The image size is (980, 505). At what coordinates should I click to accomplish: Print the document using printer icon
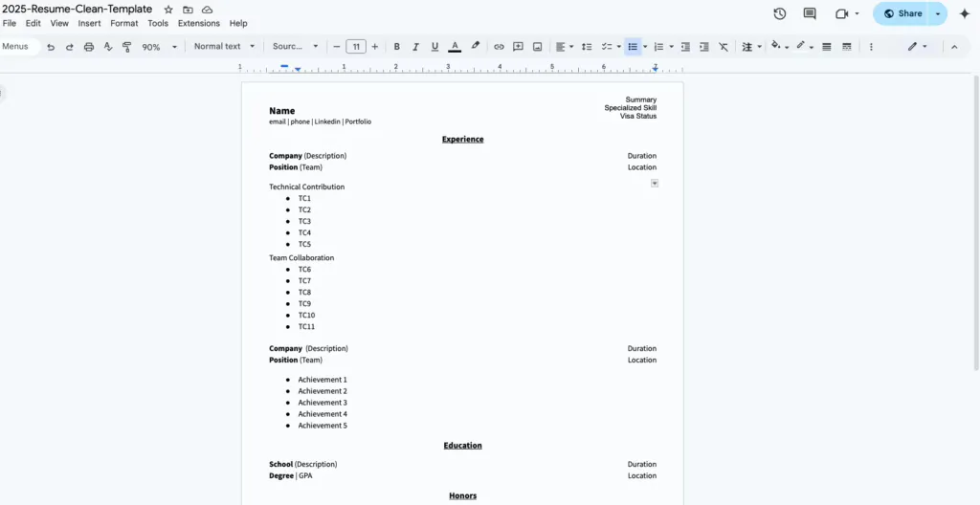pyautogui.click(x=89, y=47)
